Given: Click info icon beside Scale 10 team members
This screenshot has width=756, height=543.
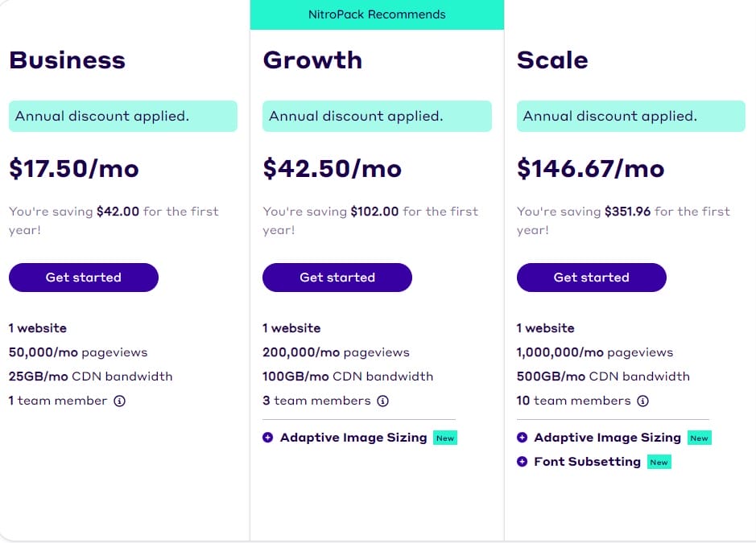Looking at the screenshot, I should pos(642,401).
